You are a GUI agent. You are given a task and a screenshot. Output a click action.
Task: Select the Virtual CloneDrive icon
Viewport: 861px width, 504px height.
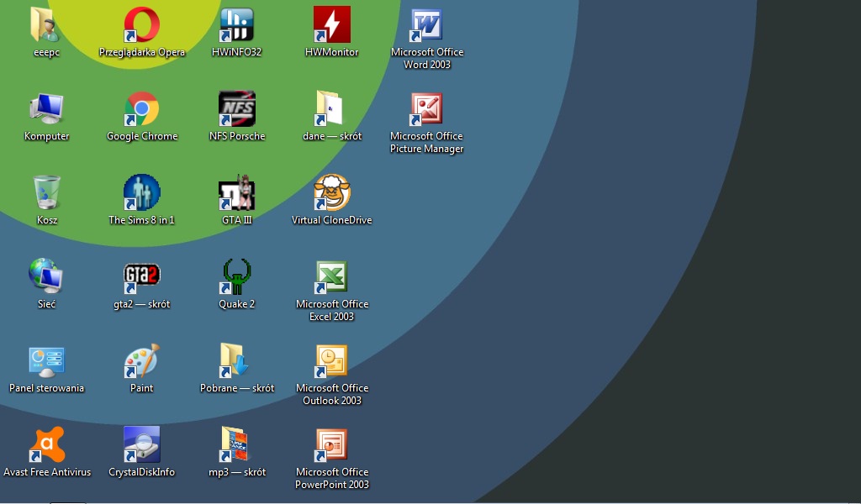pyautogui.click(x=331, y=192)
